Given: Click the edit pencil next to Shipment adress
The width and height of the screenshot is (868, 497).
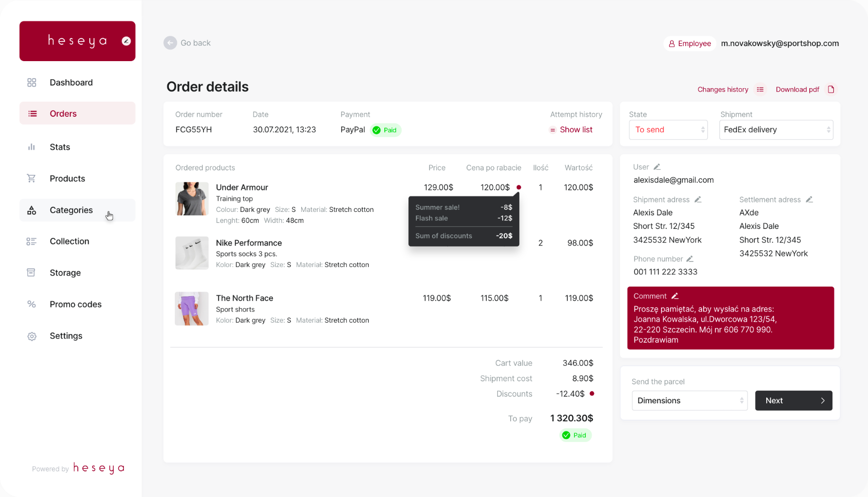Looking at the screenshot, I should click(x=699, y=199).
